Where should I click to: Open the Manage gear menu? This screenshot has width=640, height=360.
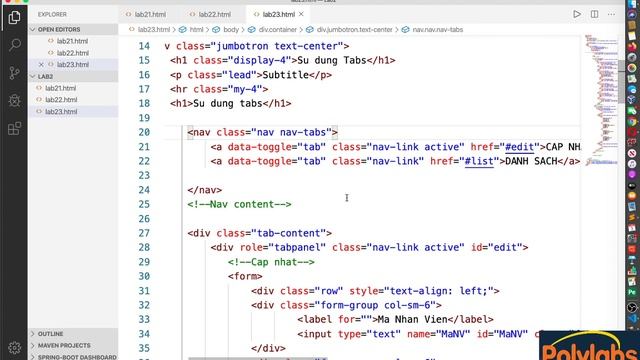click(14, 347)
